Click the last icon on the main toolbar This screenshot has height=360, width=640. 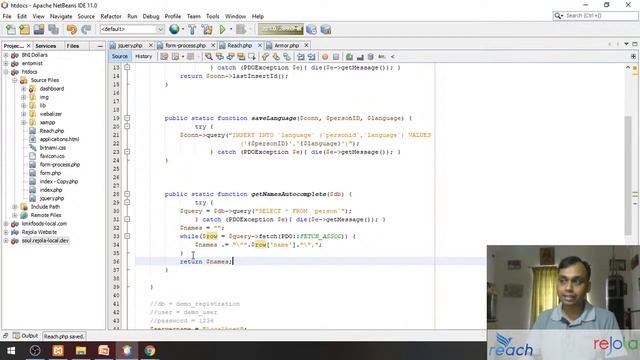tap(326, 29)
